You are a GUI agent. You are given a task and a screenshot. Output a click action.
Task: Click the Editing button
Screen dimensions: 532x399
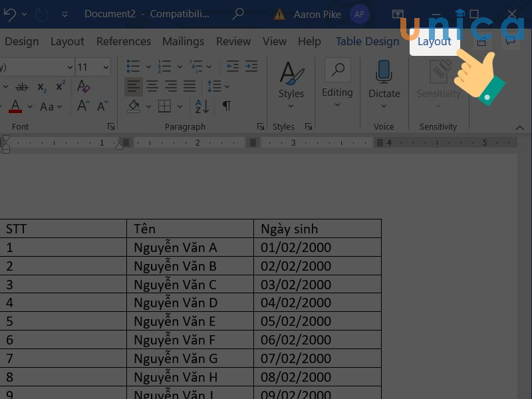pyautogui.click(x=337, y=83)
